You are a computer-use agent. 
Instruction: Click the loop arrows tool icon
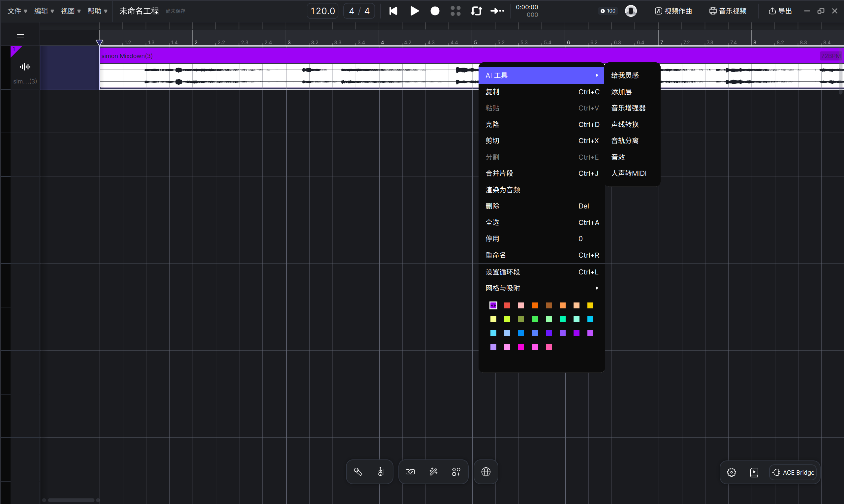[x=410, y=472]
